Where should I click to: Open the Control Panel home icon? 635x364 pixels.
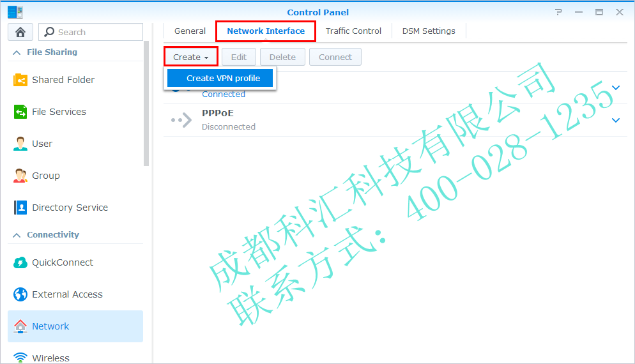pos(20,32)
